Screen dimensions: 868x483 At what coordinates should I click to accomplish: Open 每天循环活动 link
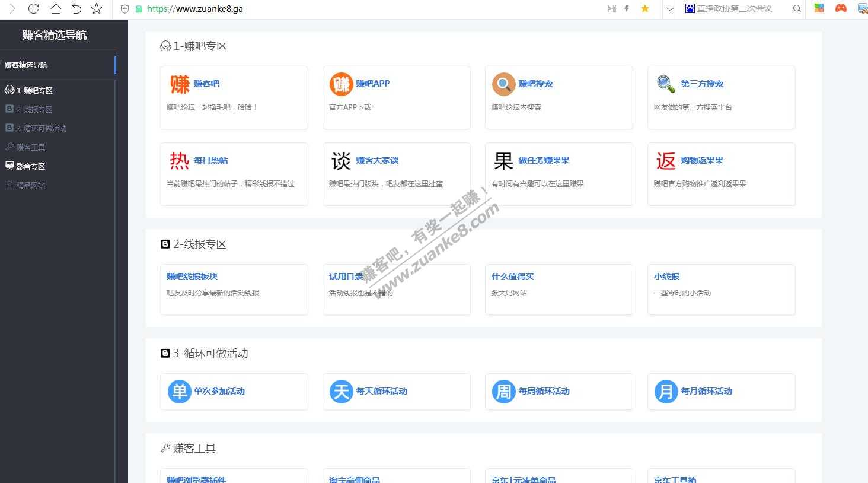(x=381, y=391)
